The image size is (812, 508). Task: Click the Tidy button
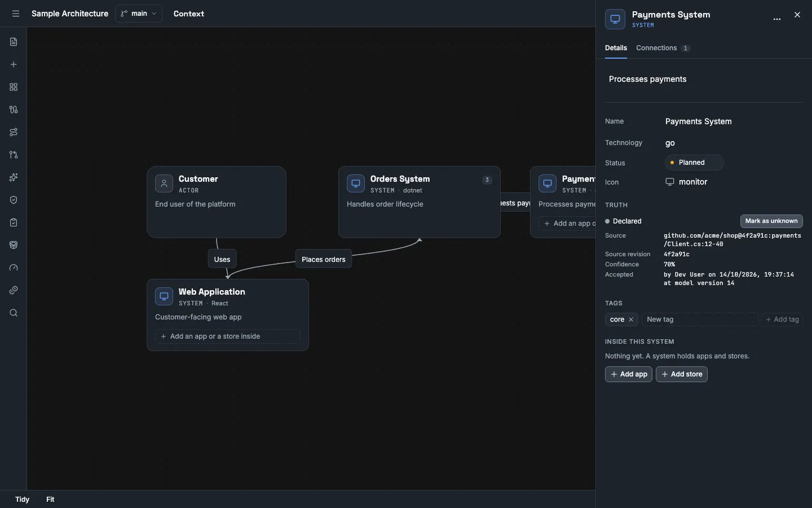(23, 500)
